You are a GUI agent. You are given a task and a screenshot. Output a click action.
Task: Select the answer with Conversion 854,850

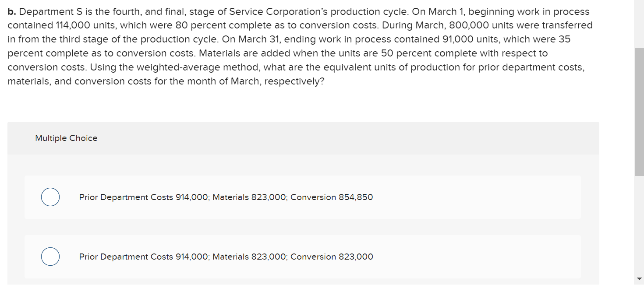click(50, 197)
